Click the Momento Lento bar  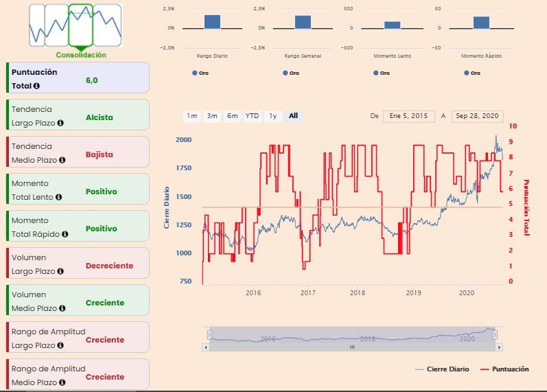click(393, 25)
